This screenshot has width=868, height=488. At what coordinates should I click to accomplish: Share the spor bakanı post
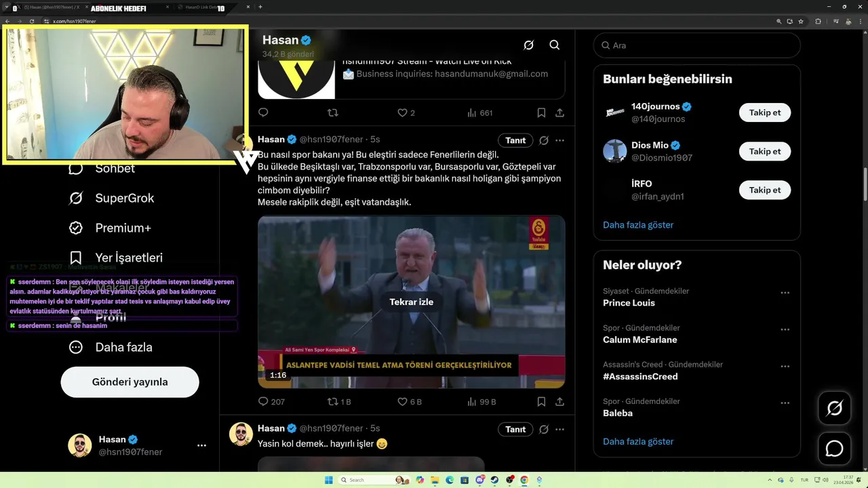[559, 401]
